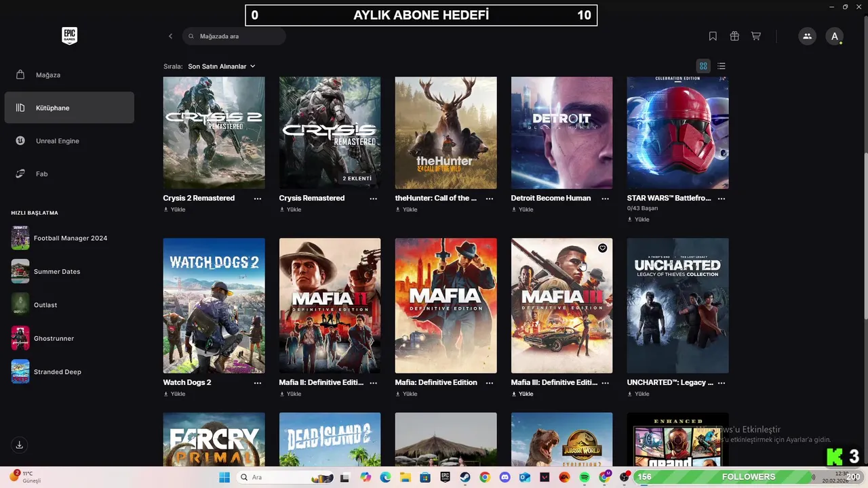This screenshot has height=488, width=868.
Task: Launch Outlast from quick launch
Action: tap(35, 305)
